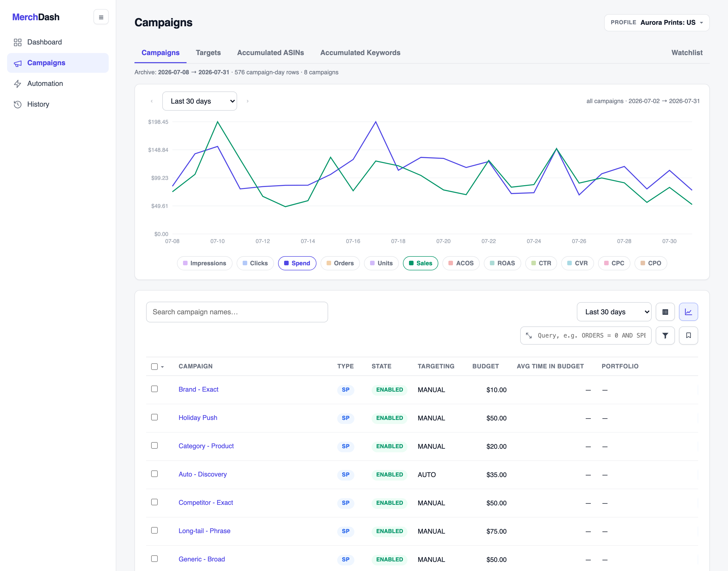Open the Aurora Prints: US profile dropdown
Screen dimensions: 728x571
pos(657,22)
